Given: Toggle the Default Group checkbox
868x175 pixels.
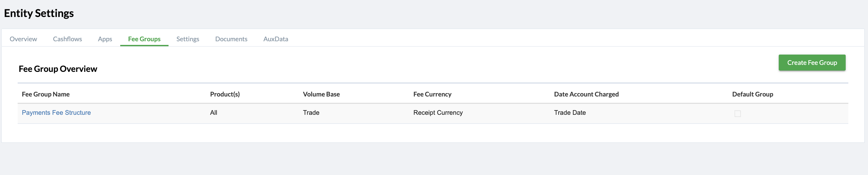Looking at the screenshot, I should point(737,113).
